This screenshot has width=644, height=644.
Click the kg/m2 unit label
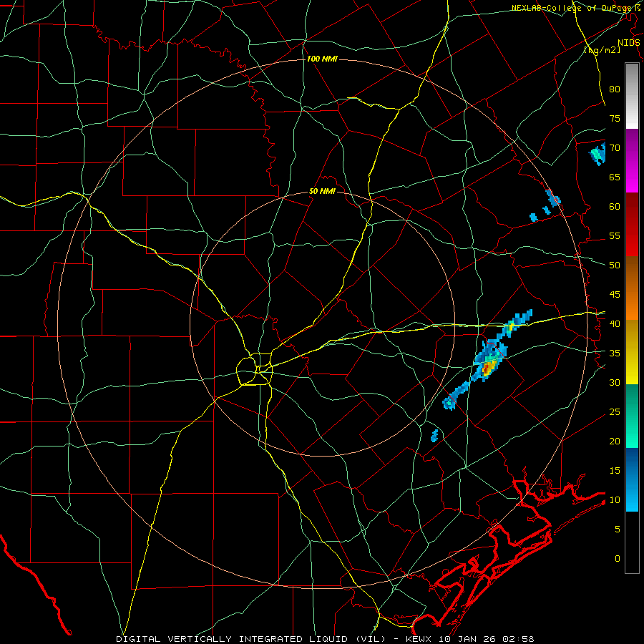coord(602,49)
